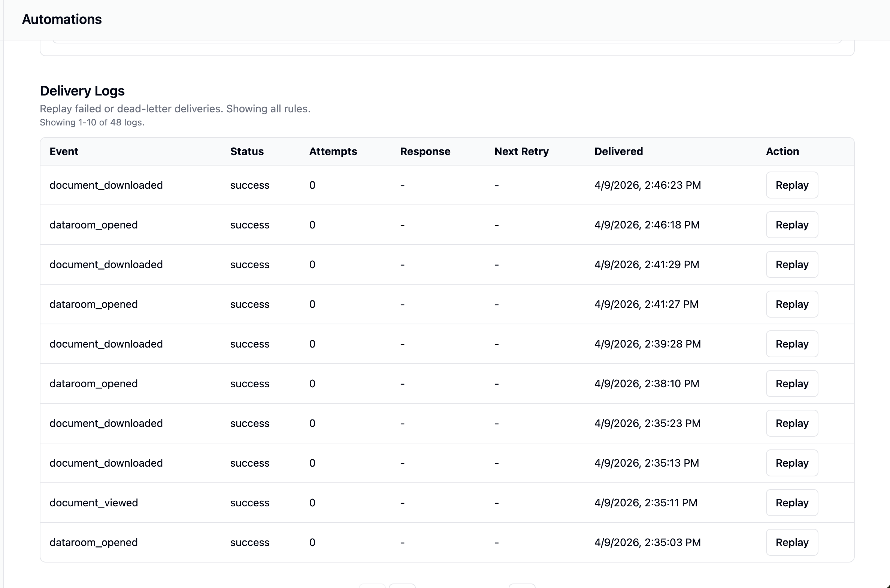Image resolution: width=890 pixels, height=588 pixels.
Task: Replay the document_downloaded delivery from 2:41:29 PM
Action: pos(791,264)
